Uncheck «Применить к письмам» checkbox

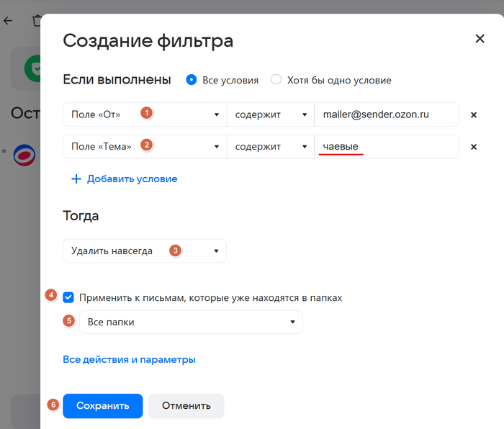[x=68, y=297]
